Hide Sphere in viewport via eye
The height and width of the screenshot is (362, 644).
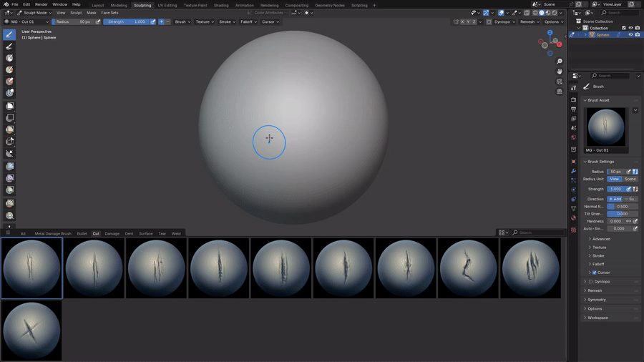[x=630, y=35]
